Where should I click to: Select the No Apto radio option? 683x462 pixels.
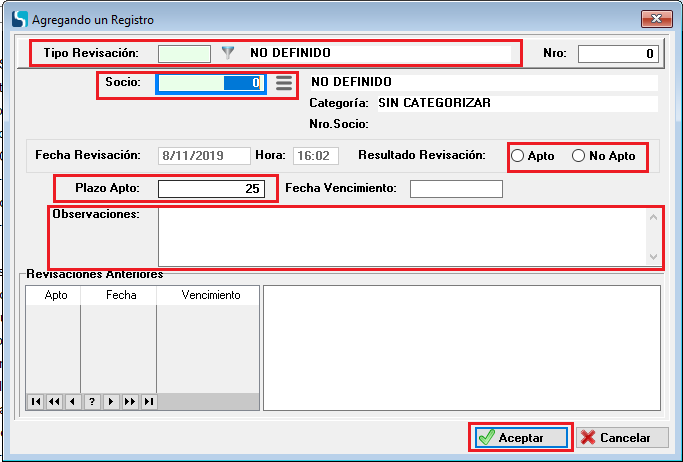tap(578, 156)
